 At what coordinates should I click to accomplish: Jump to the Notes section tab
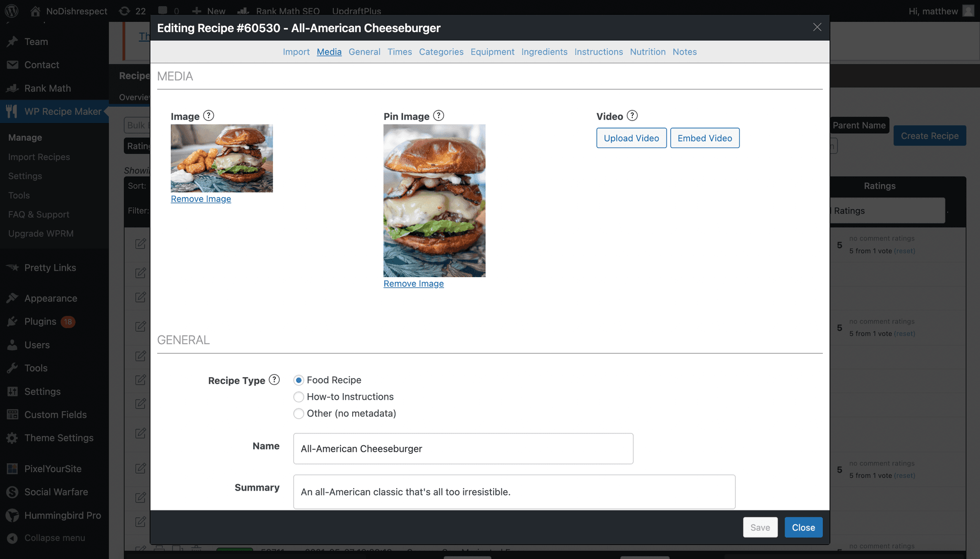click(x=684, y=52)
